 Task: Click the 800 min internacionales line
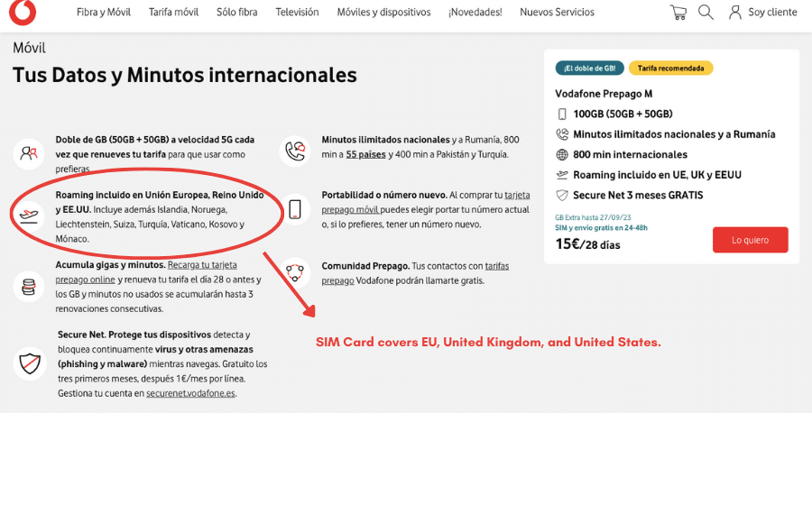click(631, 155)
